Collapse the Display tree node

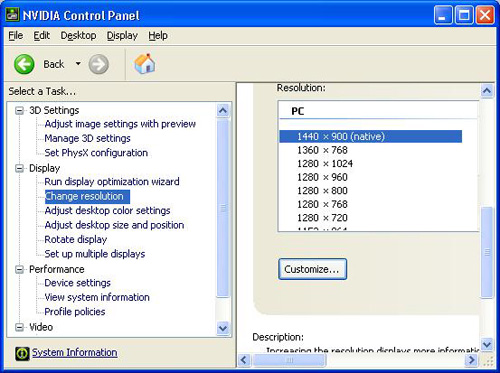click(x=20, y=168)
